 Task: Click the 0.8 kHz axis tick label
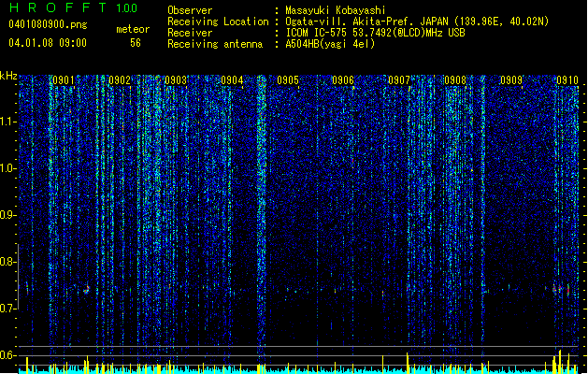[8, 262]
